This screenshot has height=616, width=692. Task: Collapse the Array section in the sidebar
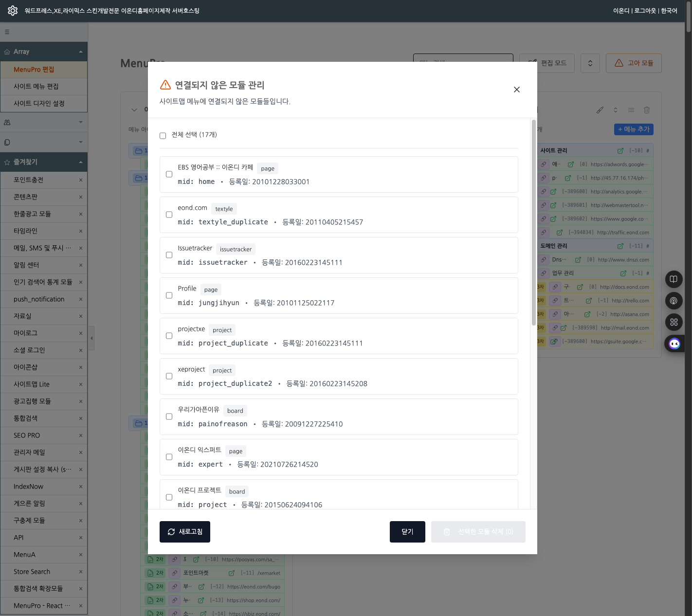pyautogui.click(x=80, y=52)
